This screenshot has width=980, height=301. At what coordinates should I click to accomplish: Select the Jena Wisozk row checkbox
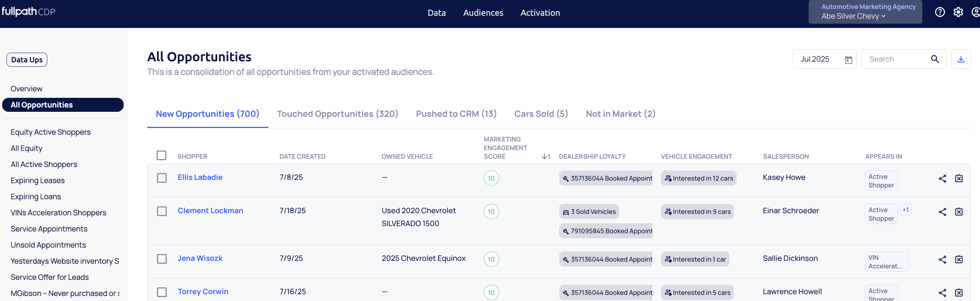[162, 259]
